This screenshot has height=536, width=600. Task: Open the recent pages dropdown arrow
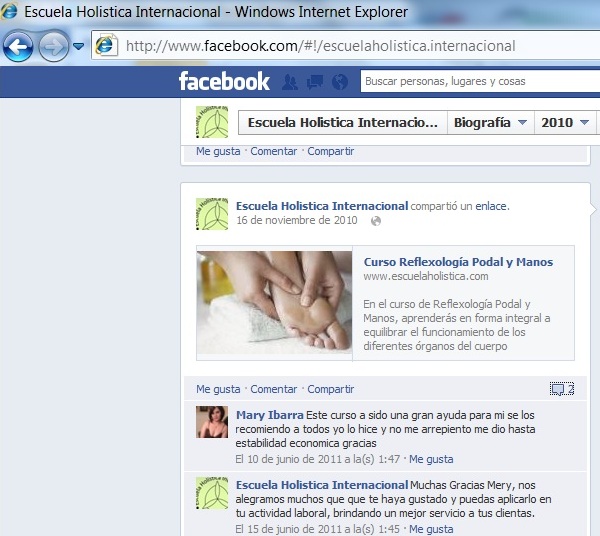coord(78,47)
